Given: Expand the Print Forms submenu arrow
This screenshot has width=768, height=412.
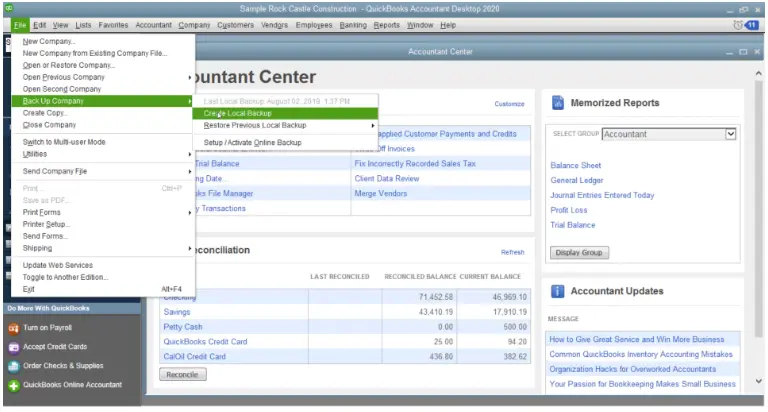Looking at the screenshot, I should pos(190,213).
